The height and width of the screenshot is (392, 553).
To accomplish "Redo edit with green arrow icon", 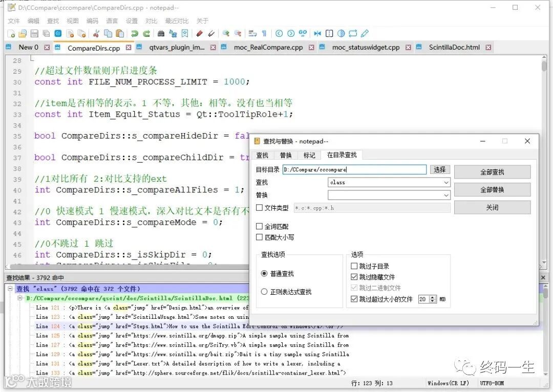I will [x=146, y=33].
